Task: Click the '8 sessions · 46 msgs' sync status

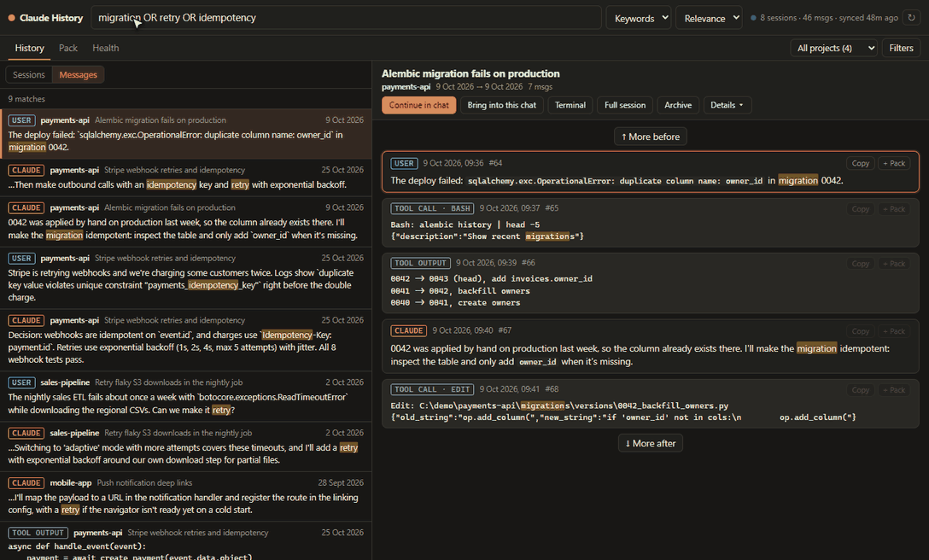Action: click(x=824, y=18)
